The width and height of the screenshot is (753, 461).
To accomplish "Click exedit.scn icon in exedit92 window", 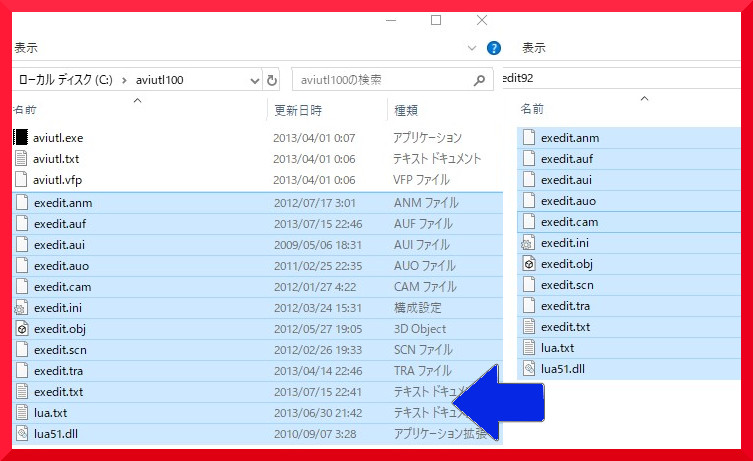I will tap(529, 285).
